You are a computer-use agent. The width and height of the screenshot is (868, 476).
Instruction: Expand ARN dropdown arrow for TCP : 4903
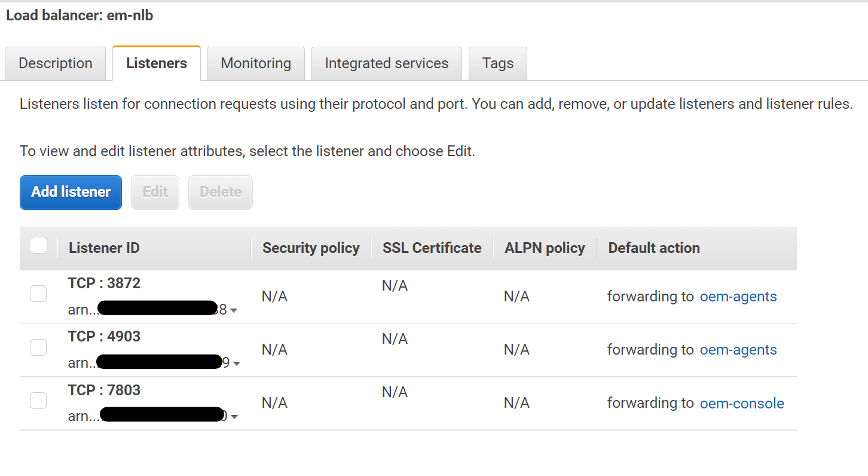[x=237, y=364]
